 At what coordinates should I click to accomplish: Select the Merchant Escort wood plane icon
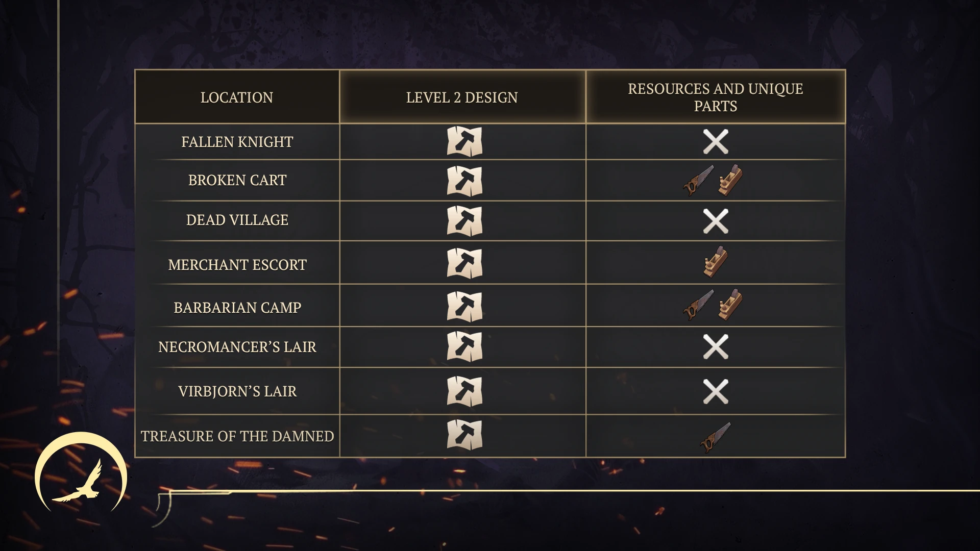tap(716, 262)
